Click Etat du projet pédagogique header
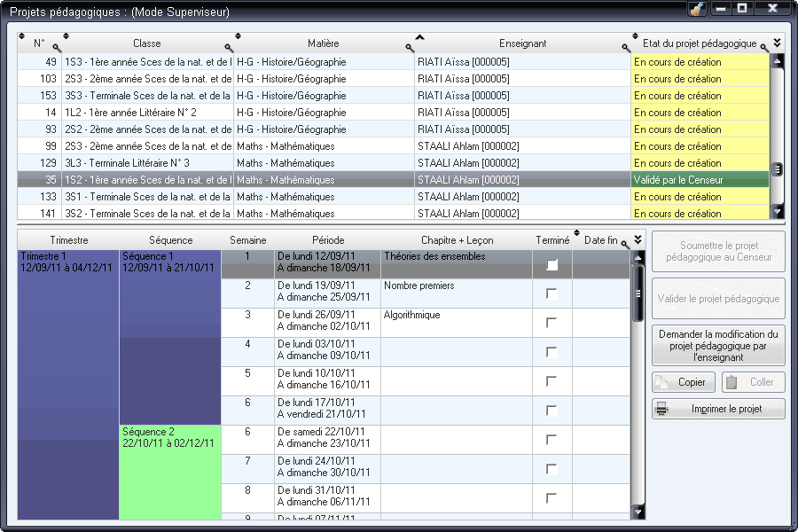The image size is (798, 532). pyautogui.click(x=700, y=43)
